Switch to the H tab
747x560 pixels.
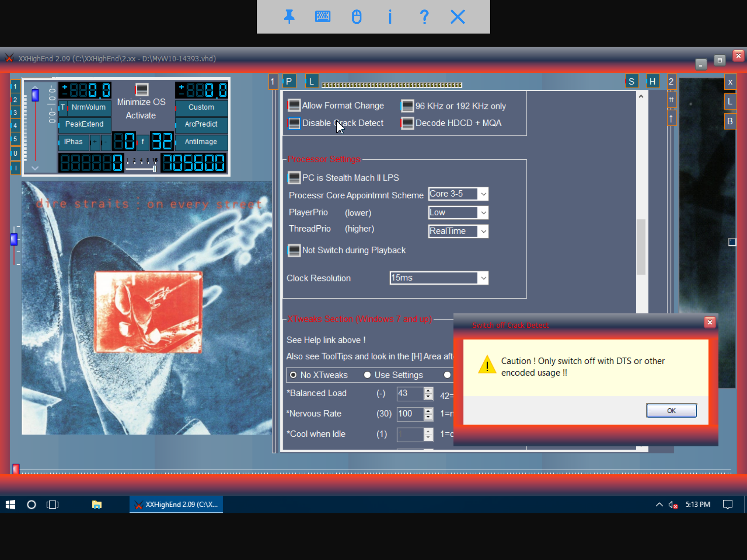(x=653, y=81)
